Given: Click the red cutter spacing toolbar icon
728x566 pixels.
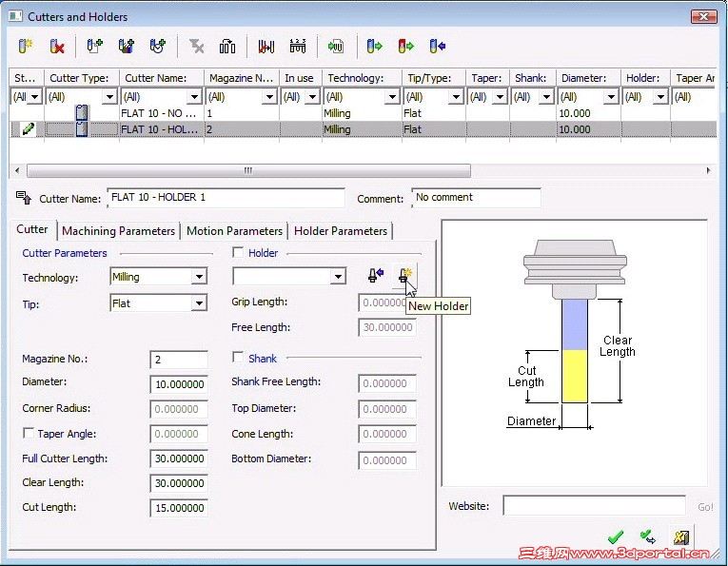Looking at the screenshot, I should (266, 46).
